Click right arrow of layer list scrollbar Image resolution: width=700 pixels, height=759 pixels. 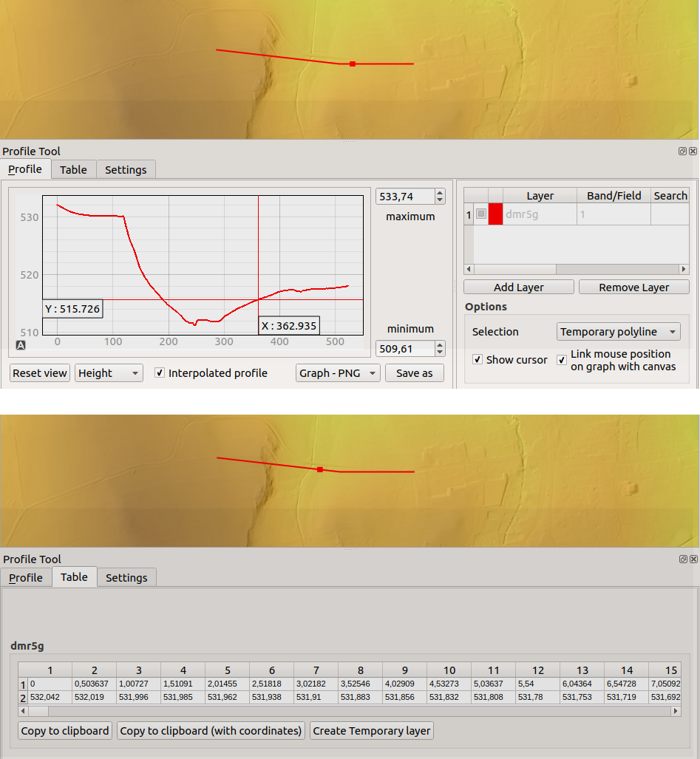tap(684, 269)
